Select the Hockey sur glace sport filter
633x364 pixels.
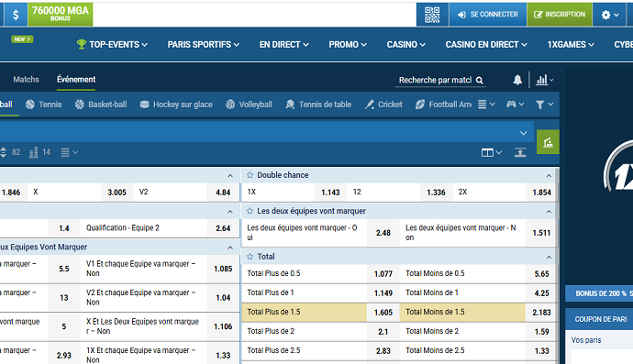(176, 105)
